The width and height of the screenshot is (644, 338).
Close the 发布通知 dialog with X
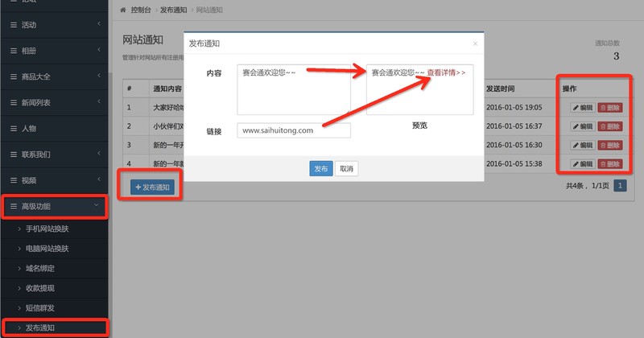pyautogui.click(x=475, y=43)
